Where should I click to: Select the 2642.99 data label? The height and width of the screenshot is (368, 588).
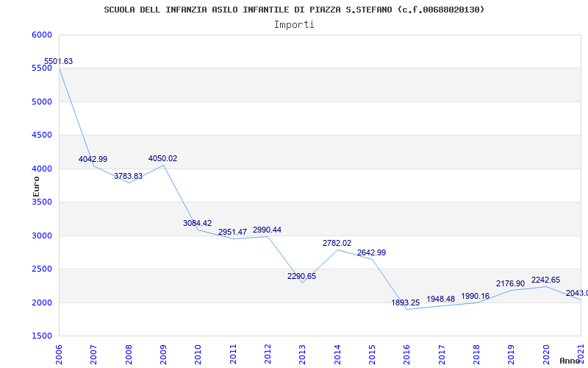372,252
